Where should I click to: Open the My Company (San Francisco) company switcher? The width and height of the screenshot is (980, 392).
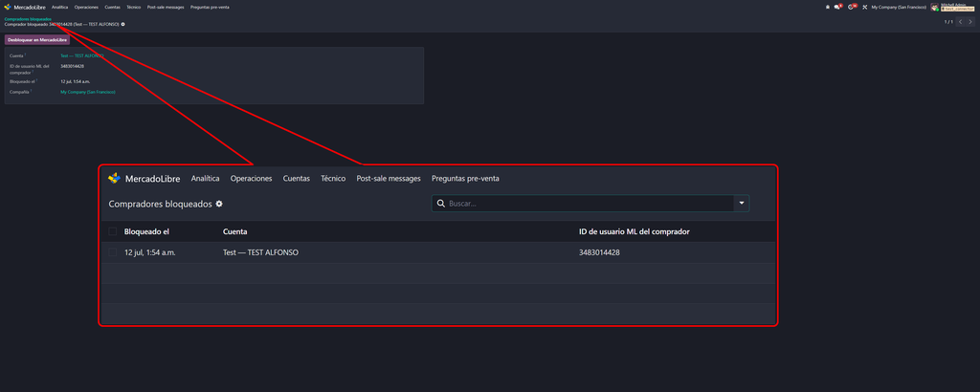click(x=899, y=7)
